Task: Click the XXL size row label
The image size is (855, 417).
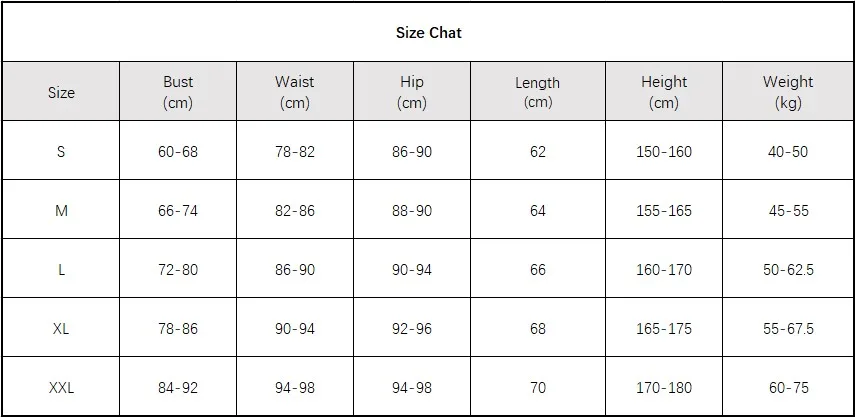Action: (61, 388)
